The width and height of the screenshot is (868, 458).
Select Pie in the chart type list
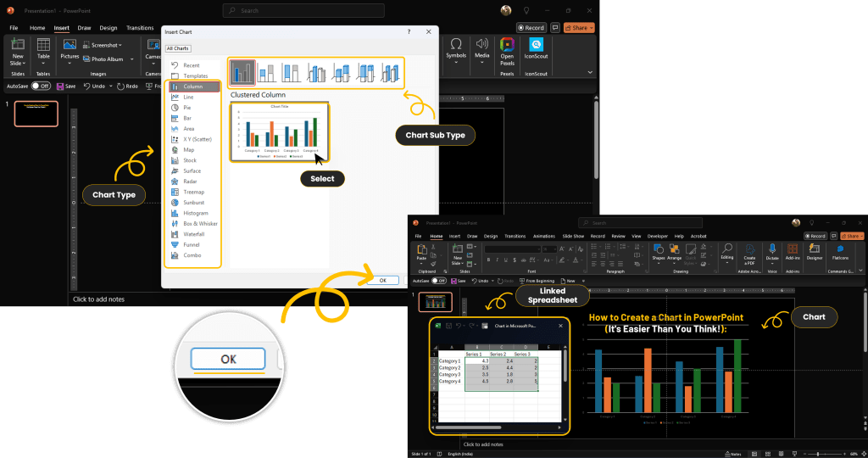(187, 108)
